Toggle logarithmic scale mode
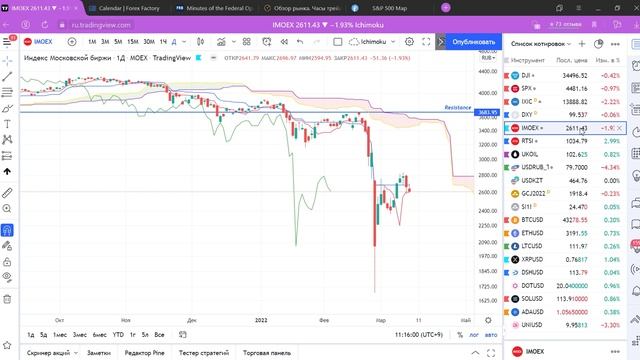Viewport: 640px width, 360px height. coord(473,335)
